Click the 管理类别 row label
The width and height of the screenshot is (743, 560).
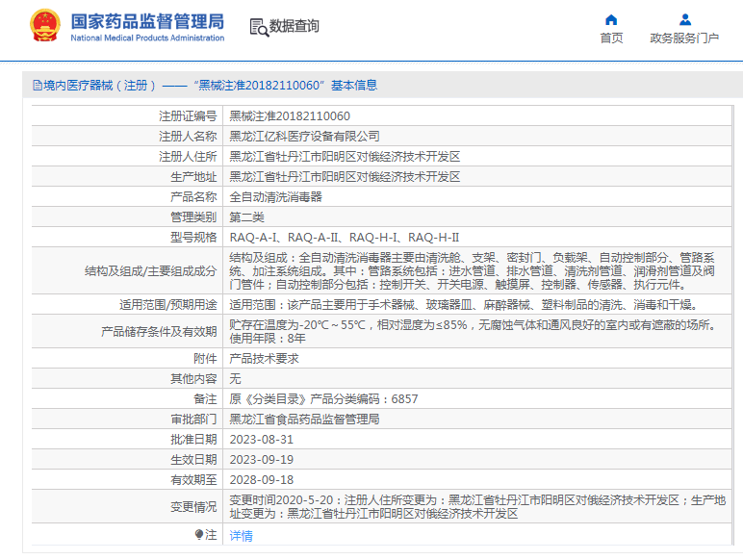tap(193, 217)
